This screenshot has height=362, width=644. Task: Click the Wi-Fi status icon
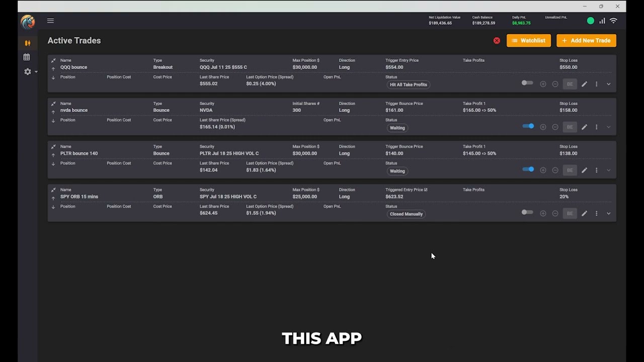613,21
